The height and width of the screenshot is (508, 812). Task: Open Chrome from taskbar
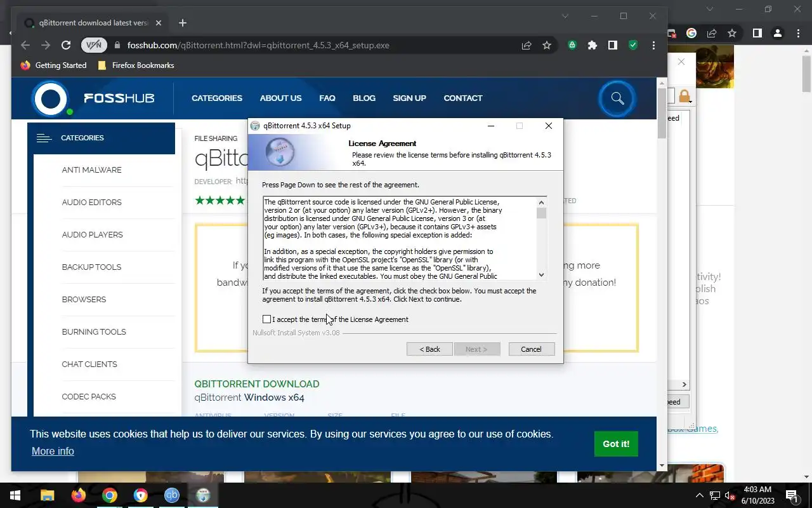point(110,495)
